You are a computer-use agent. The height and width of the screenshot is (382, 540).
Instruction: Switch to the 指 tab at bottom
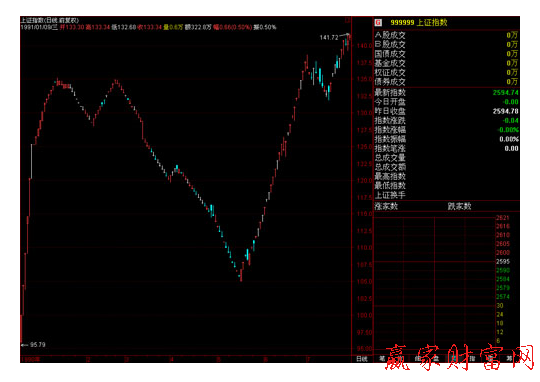[x=472, y=359]
